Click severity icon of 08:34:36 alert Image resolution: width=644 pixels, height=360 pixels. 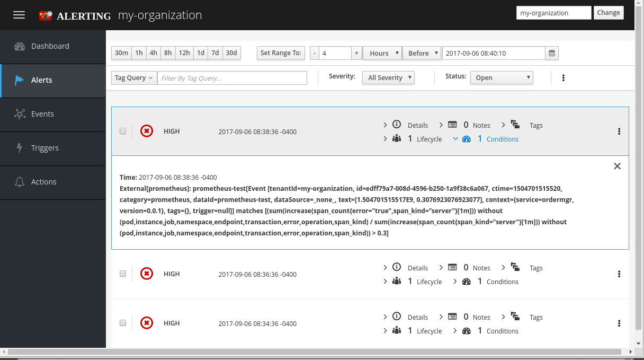point(147,323)
